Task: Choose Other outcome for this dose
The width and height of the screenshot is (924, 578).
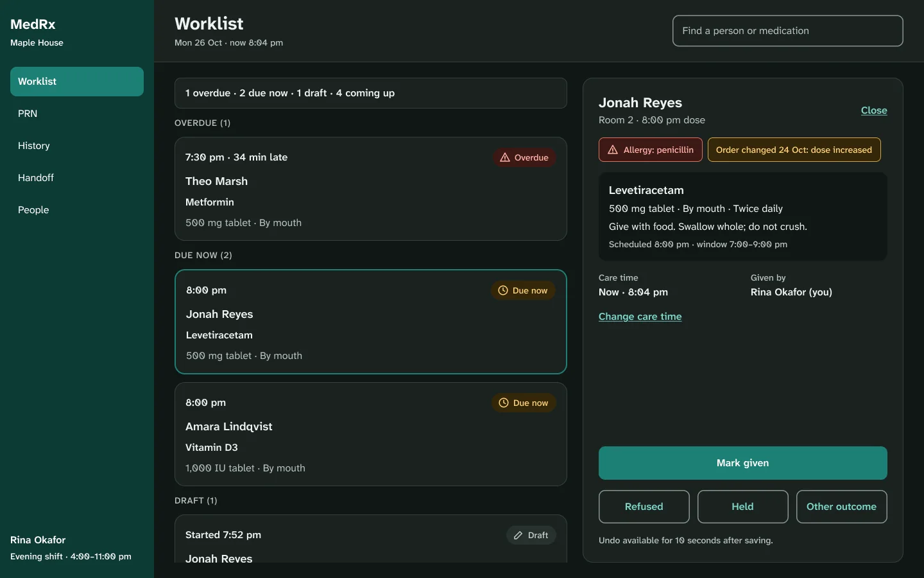Action: coord(842,507)
